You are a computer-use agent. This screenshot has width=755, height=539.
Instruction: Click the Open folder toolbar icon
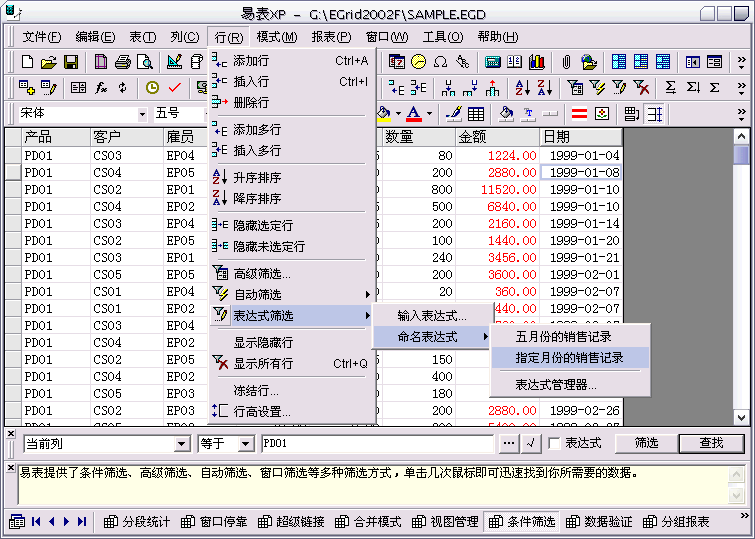click(x=49, y=62)
